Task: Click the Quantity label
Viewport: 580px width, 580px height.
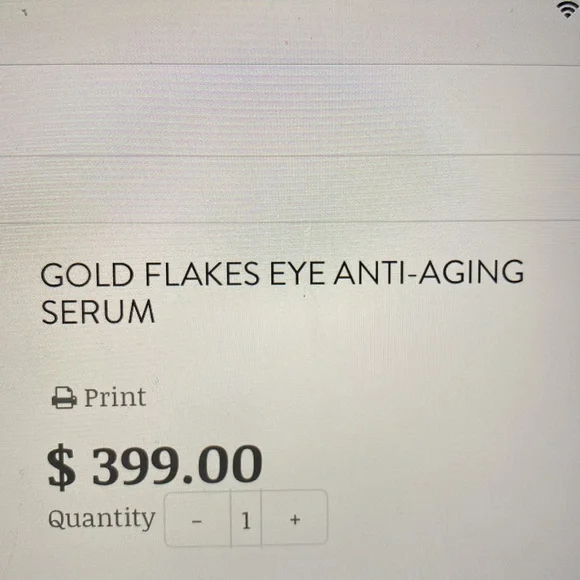Action: [101, 519]
